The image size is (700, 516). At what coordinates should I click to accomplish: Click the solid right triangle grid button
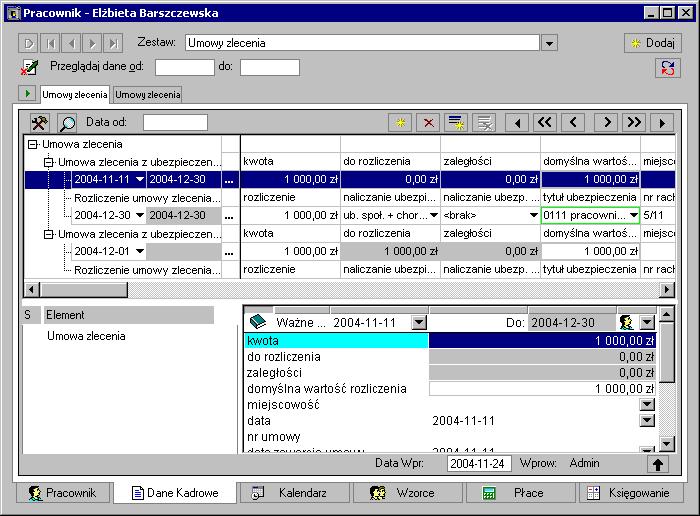tap(662, 122)
